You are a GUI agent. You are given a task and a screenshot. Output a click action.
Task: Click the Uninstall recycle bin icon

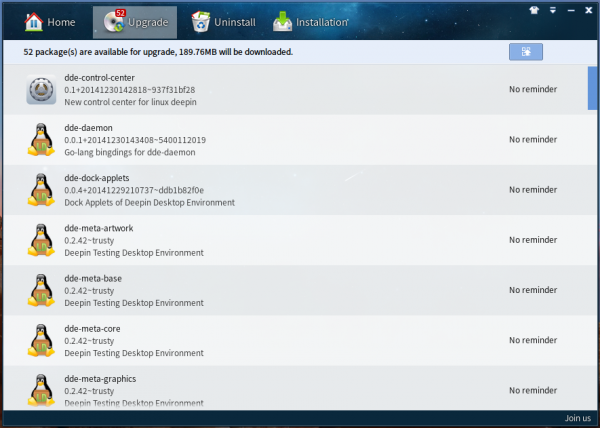click(201, 21)
